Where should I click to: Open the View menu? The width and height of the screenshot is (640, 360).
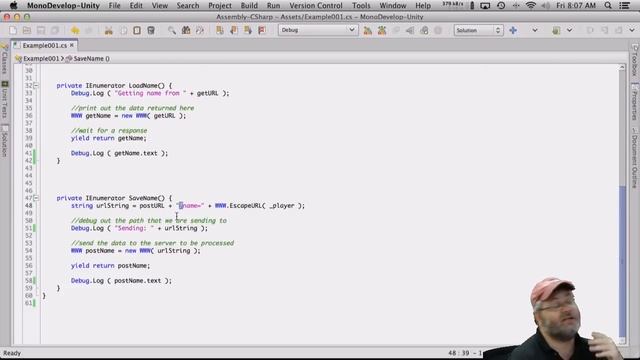[x=160, y=6]
